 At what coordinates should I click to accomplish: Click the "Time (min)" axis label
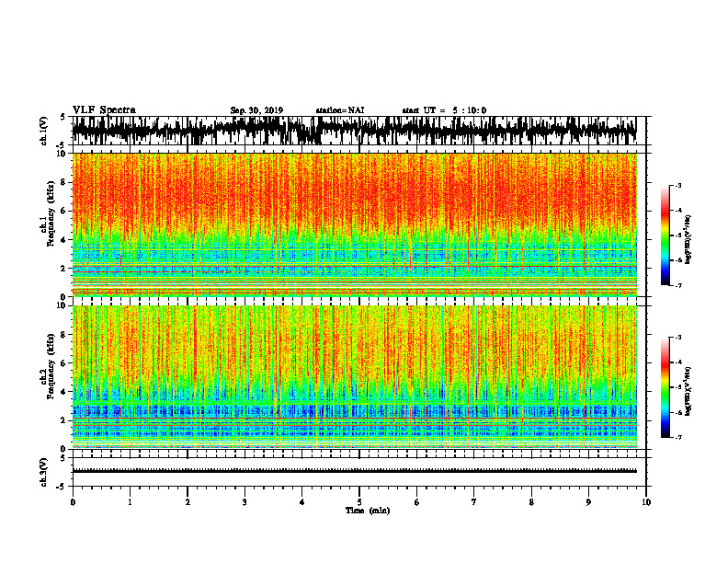(x=368, y=511)
